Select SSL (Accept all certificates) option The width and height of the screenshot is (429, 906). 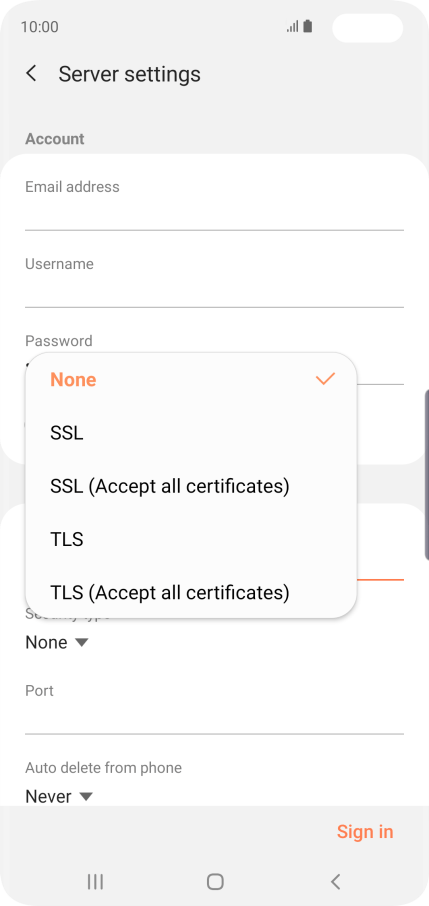pos(191,487)
